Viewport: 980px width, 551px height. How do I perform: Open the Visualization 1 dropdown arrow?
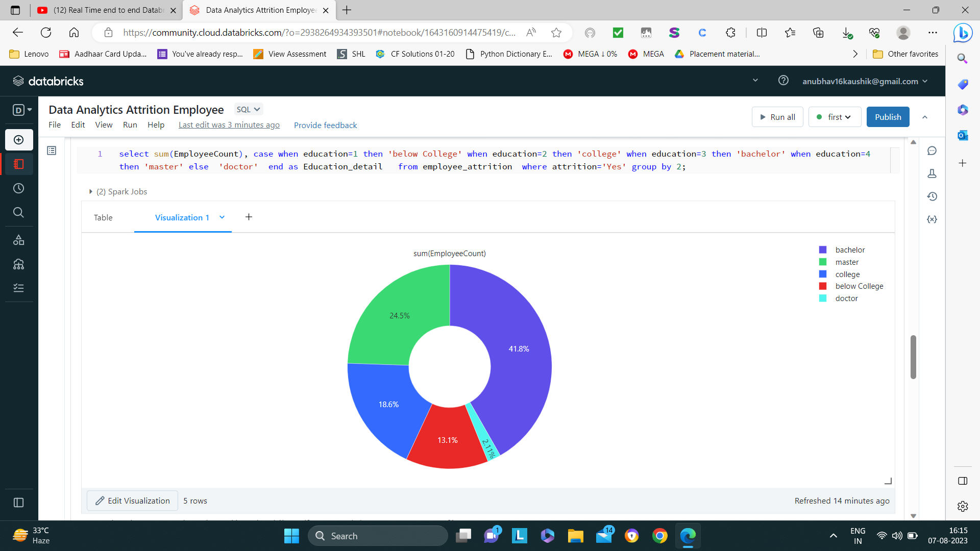point(222,217)
